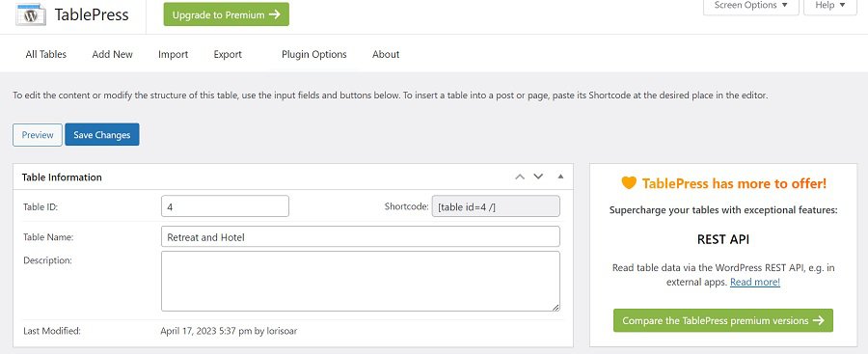Click the Table Name label
This screenshot has height=354, width=868.
click(x=49, y=237)
